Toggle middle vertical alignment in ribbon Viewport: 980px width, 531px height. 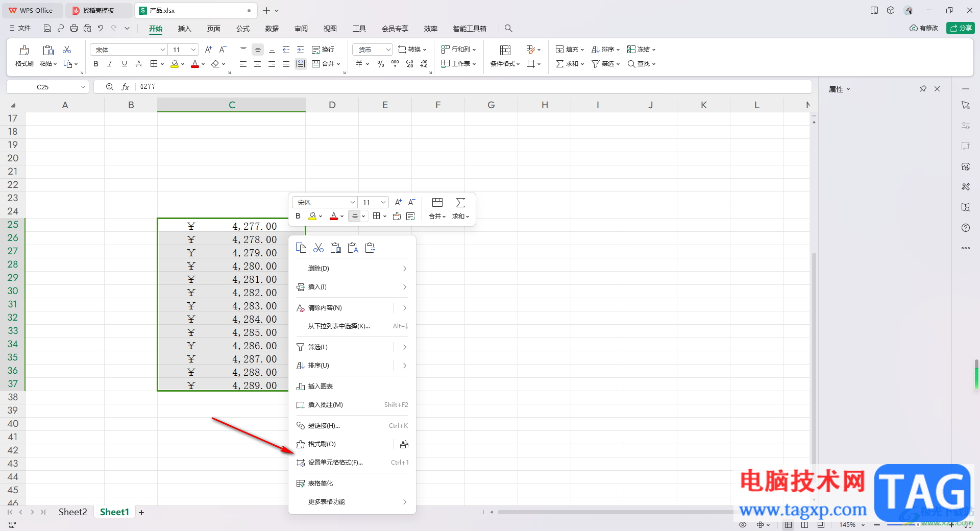258,50
